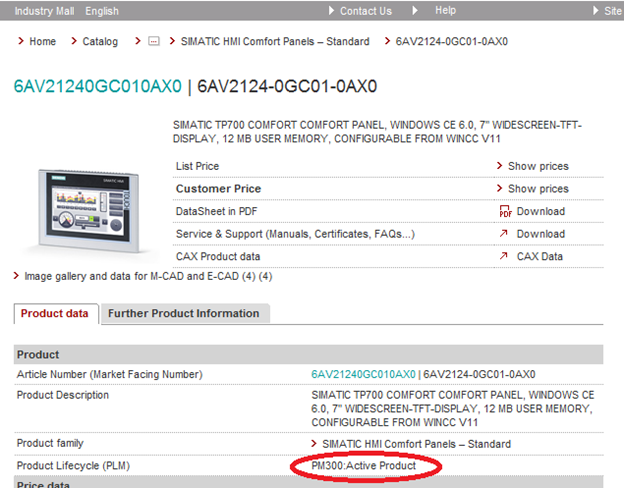Viewport: 624px width, 488px height.
Task: Click the arrow icon beside CAX Data
Action: (503, 256)
